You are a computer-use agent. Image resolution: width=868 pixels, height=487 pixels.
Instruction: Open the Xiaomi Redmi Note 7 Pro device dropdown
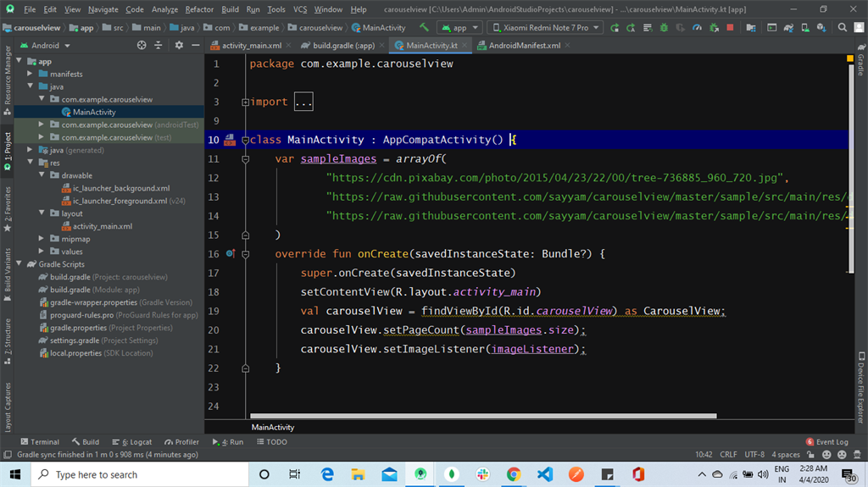click(x=547, y=27)
